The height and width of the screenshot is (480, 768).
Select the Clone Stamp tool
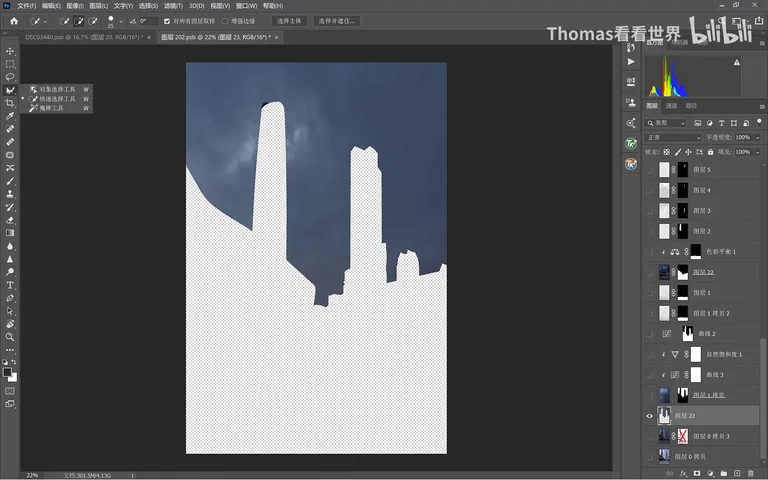click(x=10, y=194)
